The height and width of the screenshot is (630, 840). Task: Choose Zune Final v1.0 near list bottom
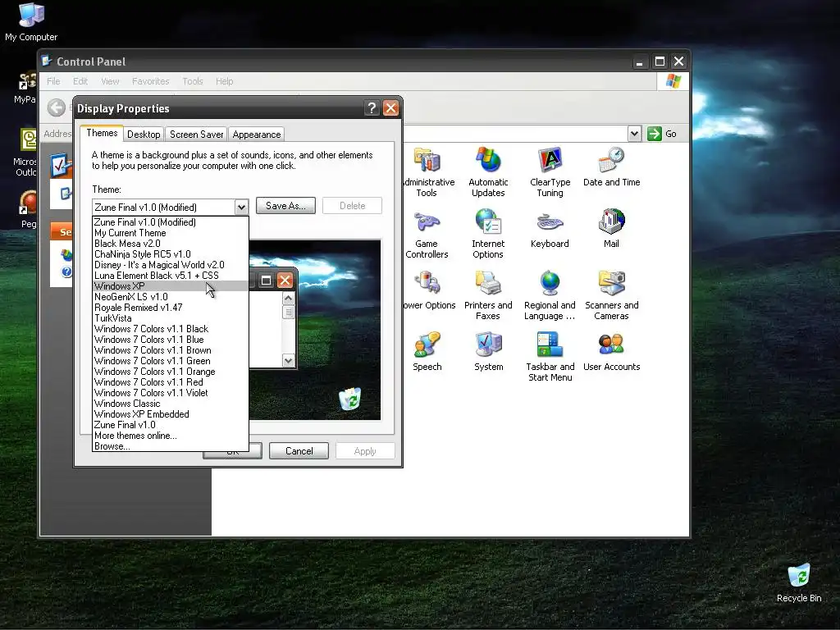click(x=171, y=426)
